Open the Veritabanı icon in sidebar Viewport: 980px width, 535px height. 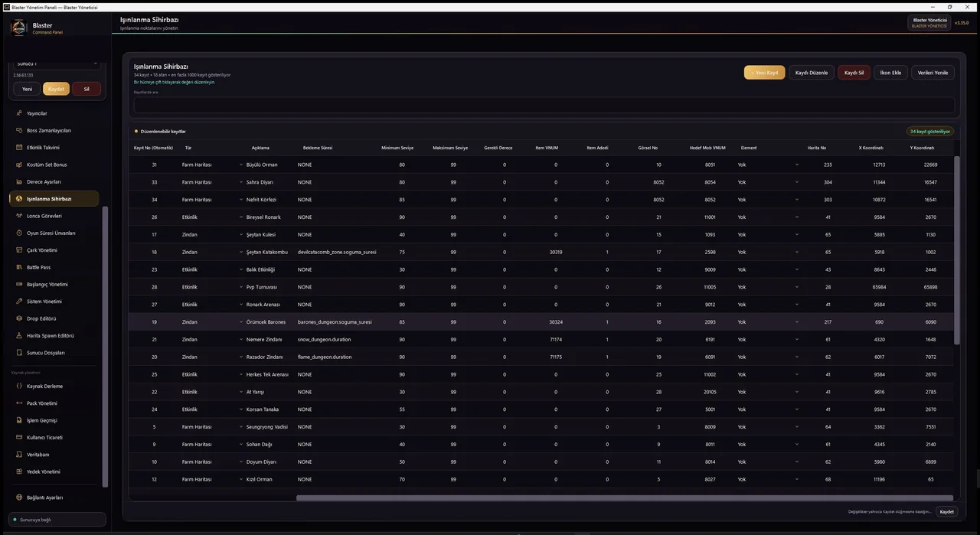(18, 455)
